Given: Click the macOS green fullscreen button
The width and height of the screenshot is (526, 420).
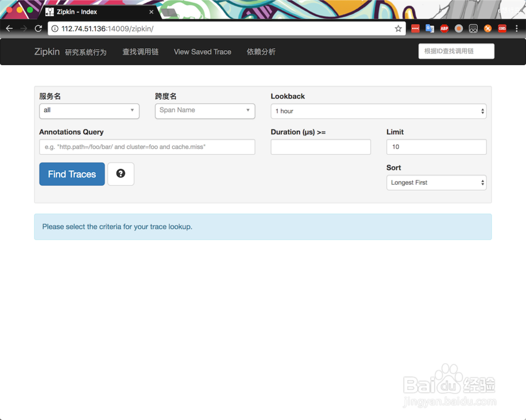Looking at the screenshot, I should [30, 9].
